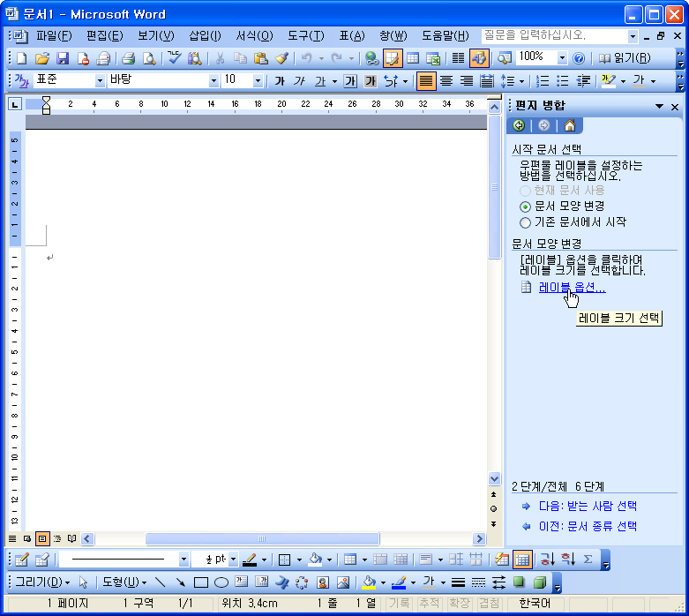Open a file with folder icon
The width and height of the screenshot is (689, 616).
pos(42,58)
